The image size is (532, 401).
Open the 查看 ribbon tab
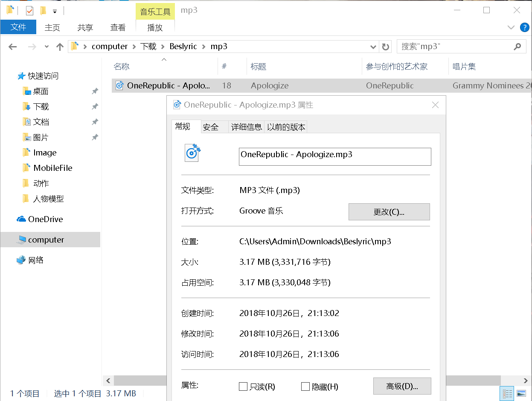click(118, 28)
